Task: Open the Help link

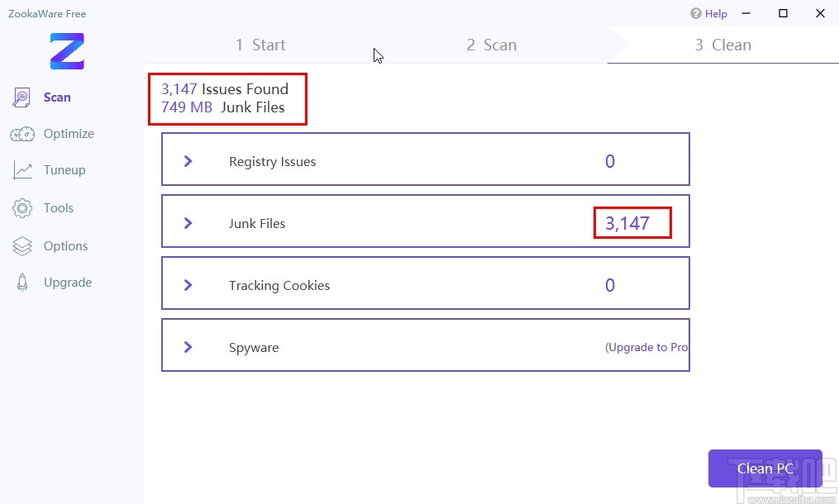Action: click(x=716, y=14)
